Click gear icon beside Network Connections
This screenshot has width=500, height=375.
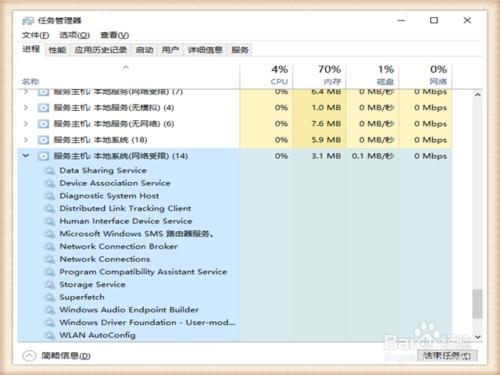50,259
